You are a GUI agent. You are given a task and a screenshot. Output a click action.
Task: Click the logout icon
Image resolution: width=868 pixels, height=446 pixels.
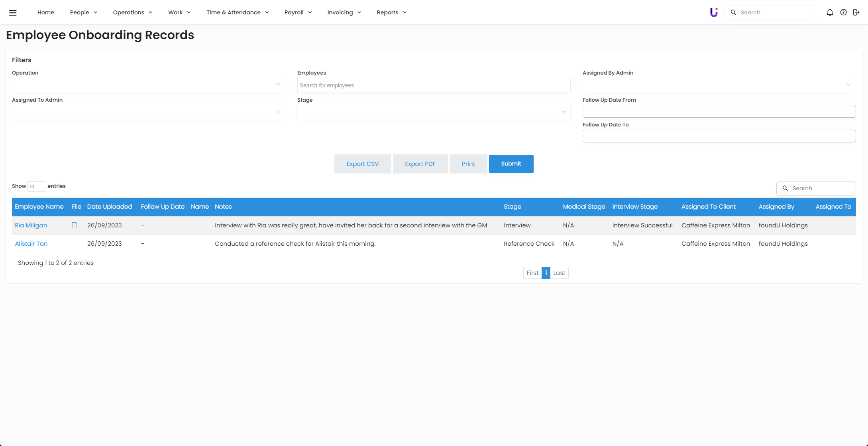click(x=856, y=12)
